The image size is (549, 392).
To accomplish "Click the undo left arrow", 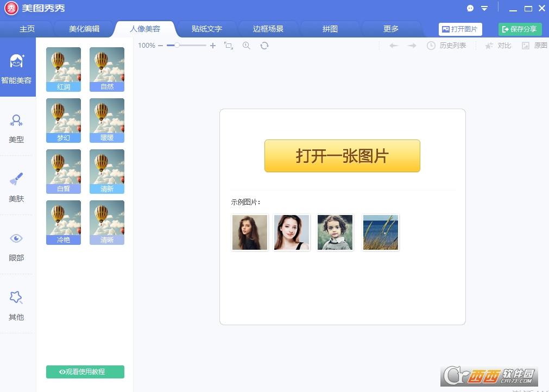I will pos(394,46).
